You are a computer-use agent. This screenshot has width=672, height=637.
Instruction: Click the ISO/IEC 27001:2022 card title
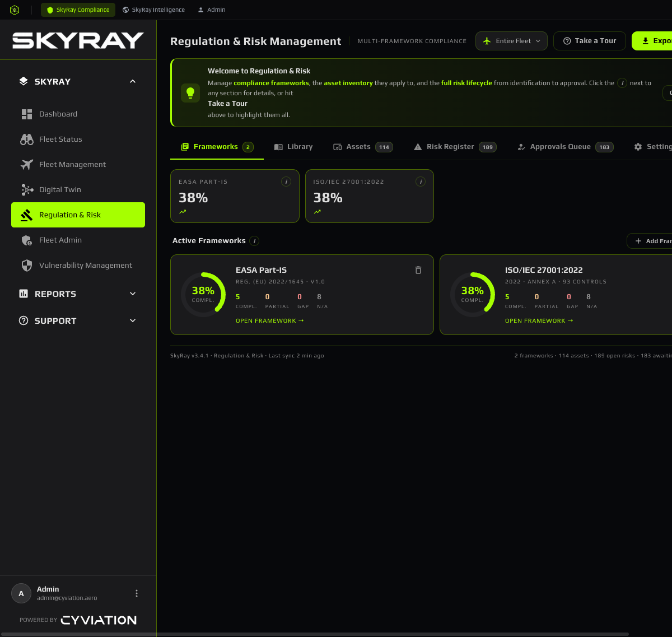coord(544,270)
